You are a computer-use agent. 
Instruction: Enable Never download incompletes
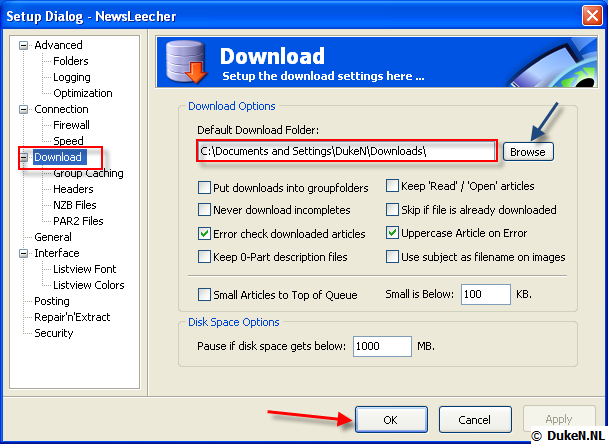(204, 210)
